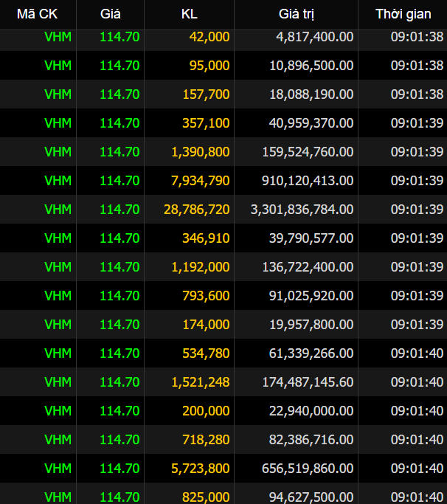The height and width of the screenshot is (504, 447).
Task: Click the Mã CK column header
Action: [x=37, y=14]
